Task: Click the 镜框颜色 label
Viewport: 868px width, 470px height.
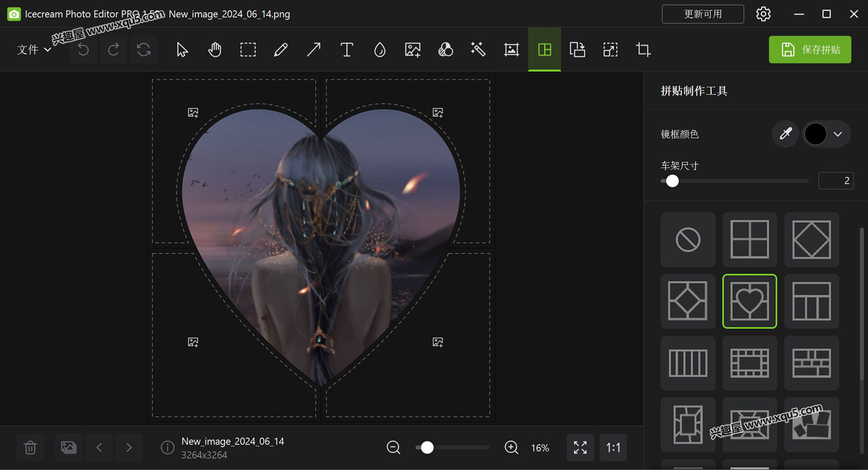Action: tap(680, 134)
